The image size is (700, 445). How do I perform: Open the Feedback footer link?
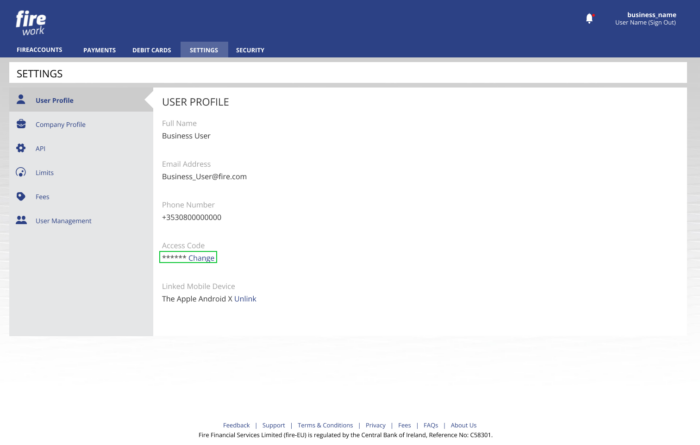(236, 425)
